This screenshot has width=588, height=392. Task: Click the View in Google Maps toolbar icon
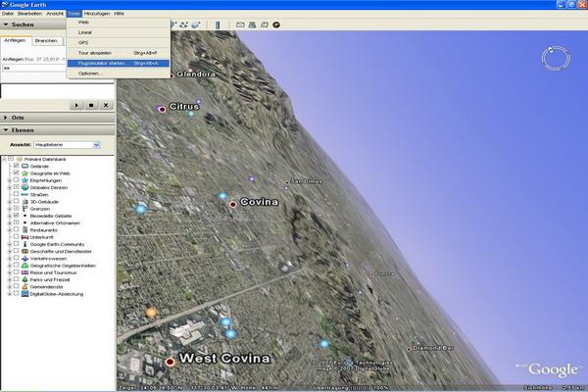click(265, 24)
